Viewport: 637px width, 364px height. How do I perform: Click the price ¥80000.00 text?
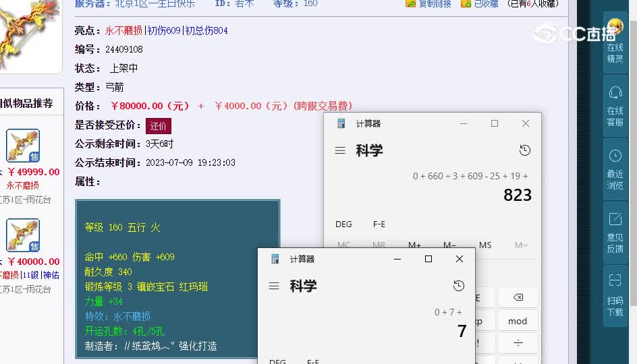pyautogui.click(x=150, y=106)
